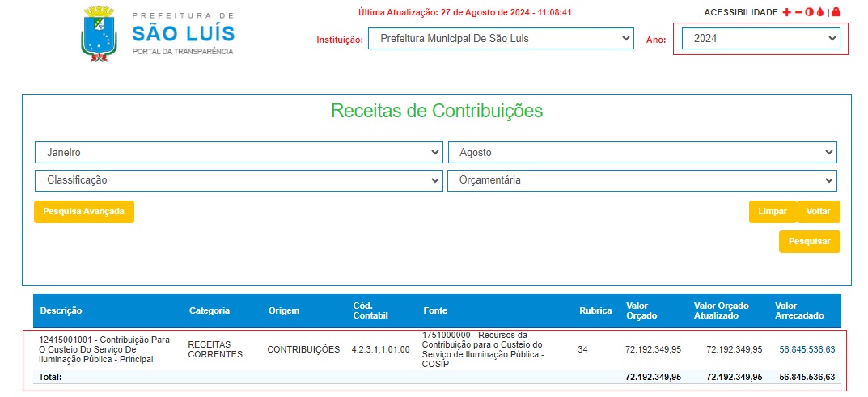This screenshot has height=397, width=868.
Task: Click the plus icon to increase font size
Action: click(786, 12)
